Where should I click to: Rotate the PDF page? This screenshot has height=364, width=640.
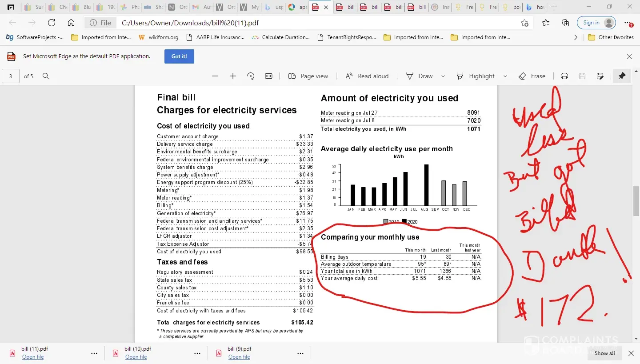pyautogui.click(x=251, y=76)
